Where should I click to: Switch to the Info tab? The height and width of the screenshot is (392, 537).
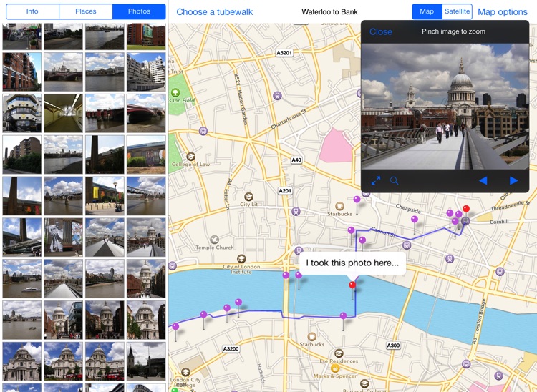tap(32, 11)
